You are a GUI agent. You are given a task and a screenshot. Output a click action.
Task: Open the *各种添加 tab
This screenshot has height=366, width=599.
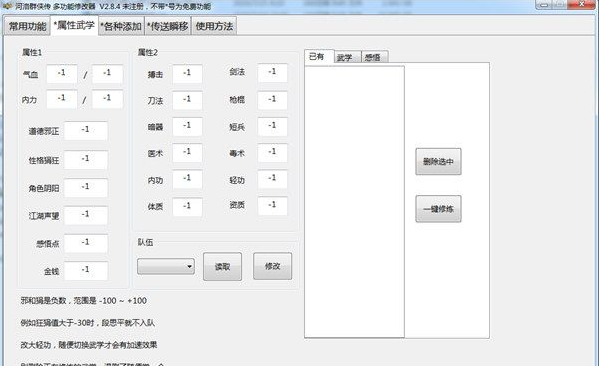(x=121, y=26)
